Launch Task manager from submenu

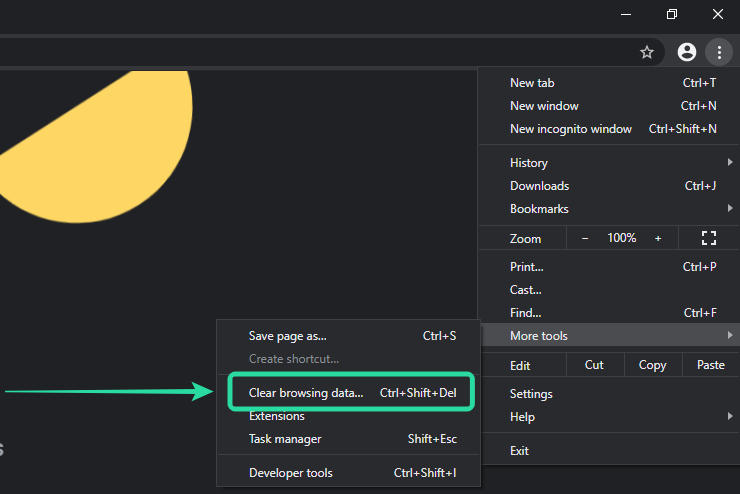coord(286,439)
